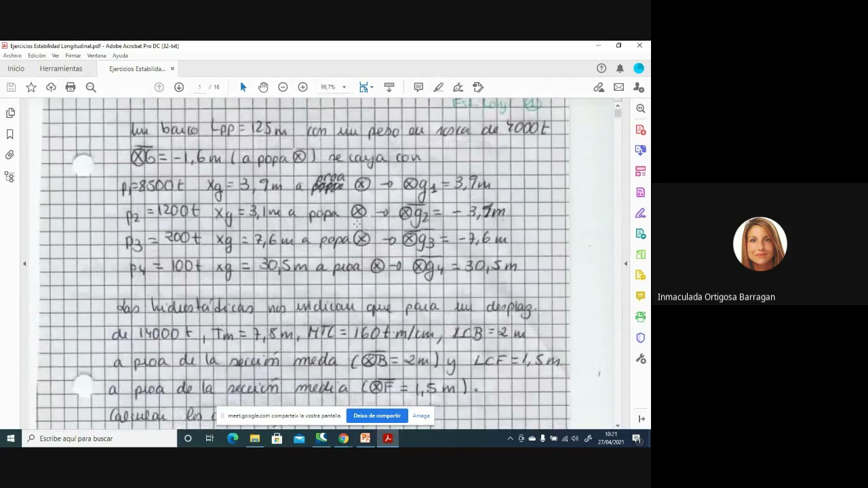This screenshot has width=868, height=488.
Task: Open the Edición menu
Action: tap(37, 56)
